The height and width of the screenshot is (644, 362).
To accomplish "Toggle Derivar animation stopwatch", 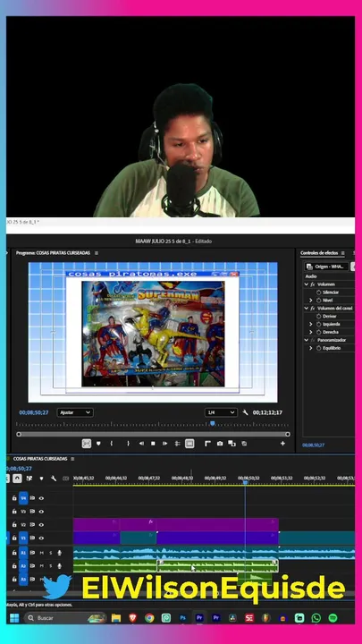I will point(318,317).
